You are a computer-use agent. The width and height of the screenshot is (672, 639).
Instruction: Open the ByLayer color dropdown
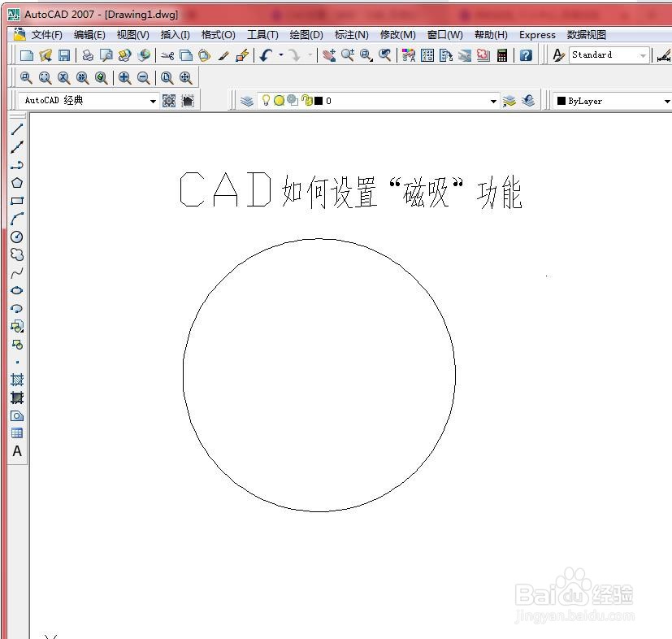click(x=666, y=100)
